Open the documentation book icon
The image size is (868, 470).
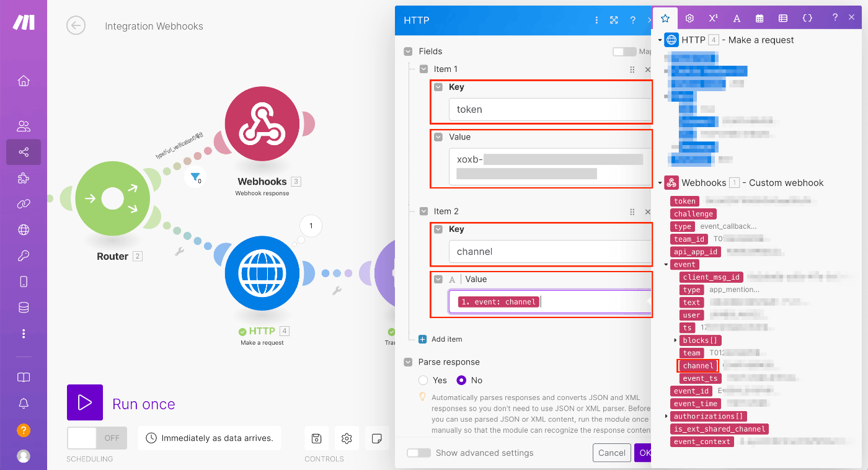click(24, 378)
